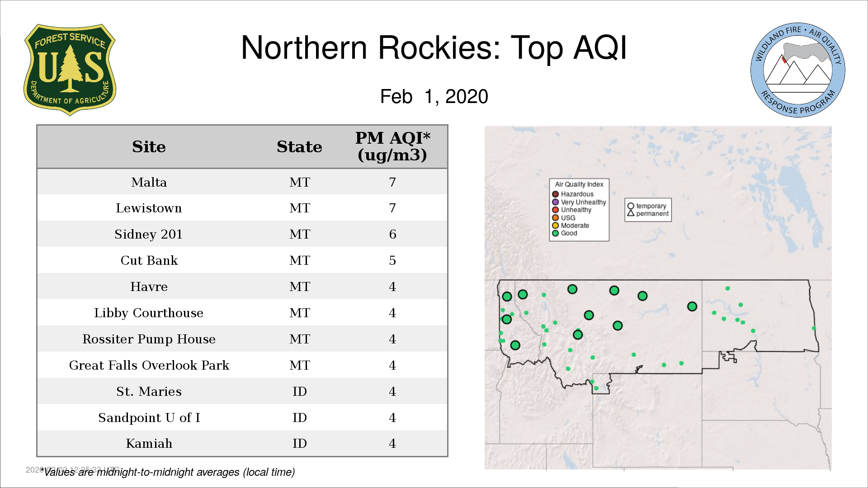The width and height of the screenshot is (868, 488).
Task: Click the 'State' column header
Action: [299, 147]
